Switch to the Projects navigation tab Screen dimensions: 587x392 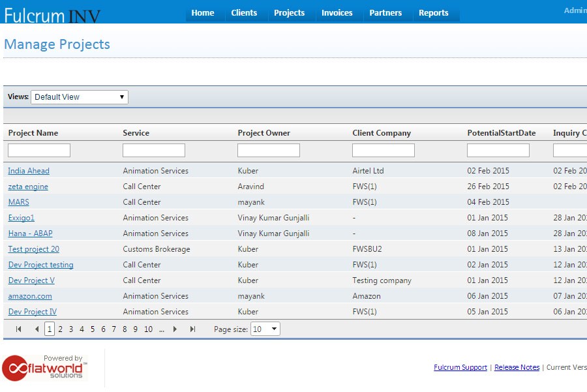(x=289, y=12)
